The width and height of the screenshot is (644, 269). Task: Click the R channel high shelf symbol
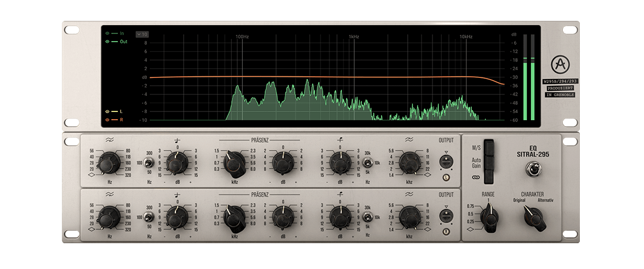pos(340,194)
